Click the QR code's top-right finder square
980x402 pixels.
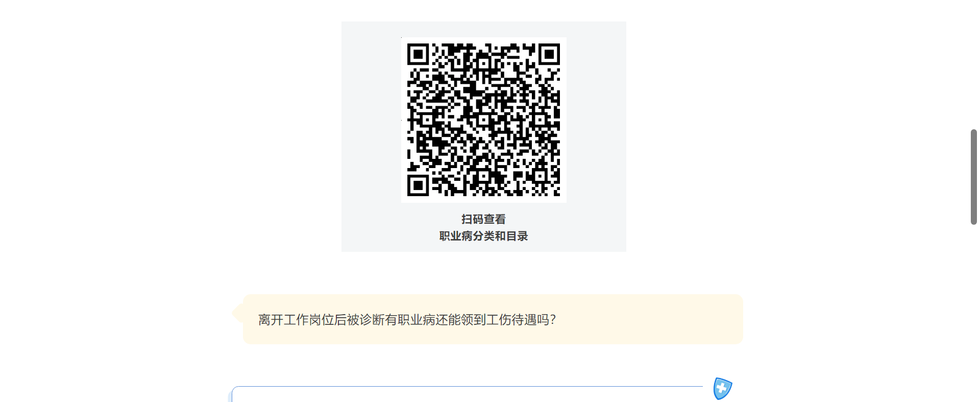pos(549,54)
